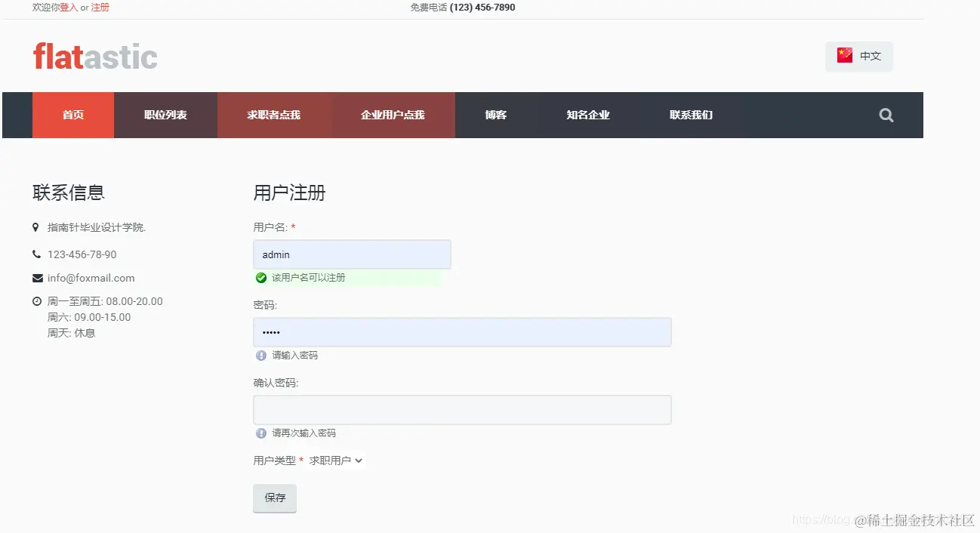Click the 保存 button
The image size is (980, 533).
tap(275, 498)
